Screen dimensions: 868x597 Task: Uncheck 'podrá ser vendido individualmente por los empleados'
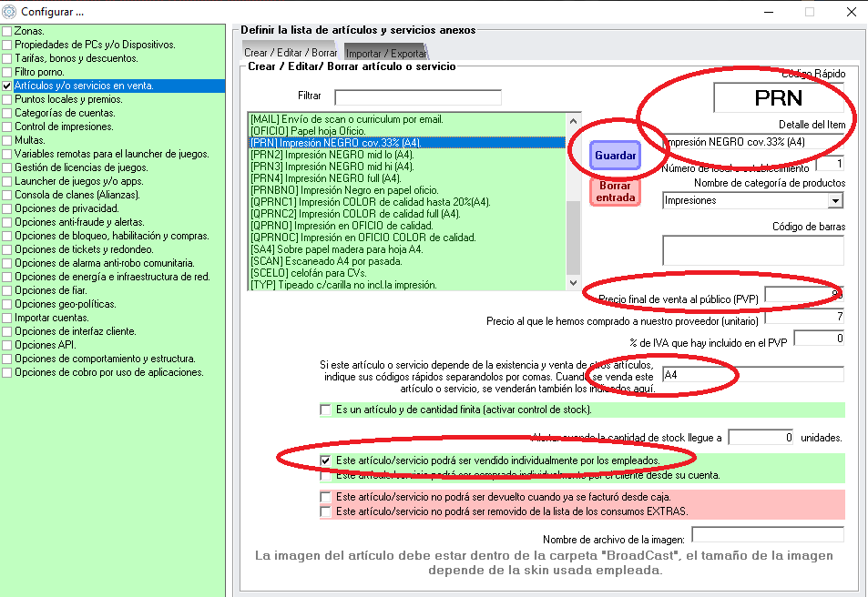click(325, 460)
